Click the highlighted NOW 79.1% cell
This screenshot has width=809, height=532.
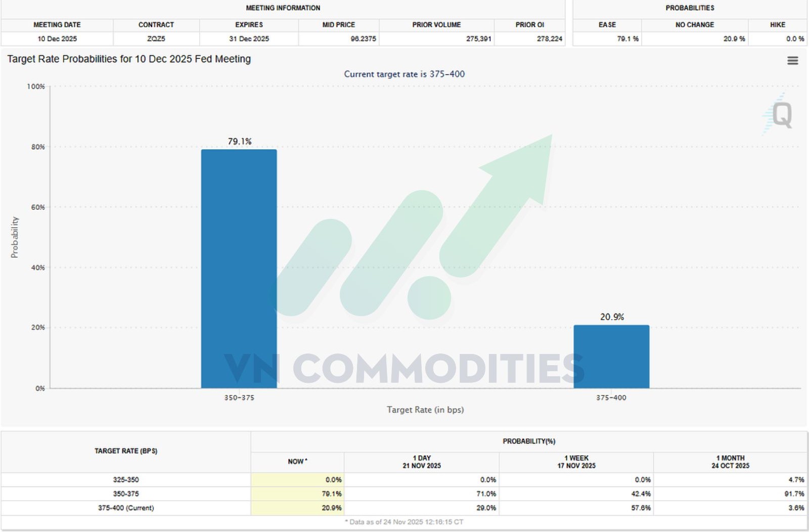tap(331, 494)
